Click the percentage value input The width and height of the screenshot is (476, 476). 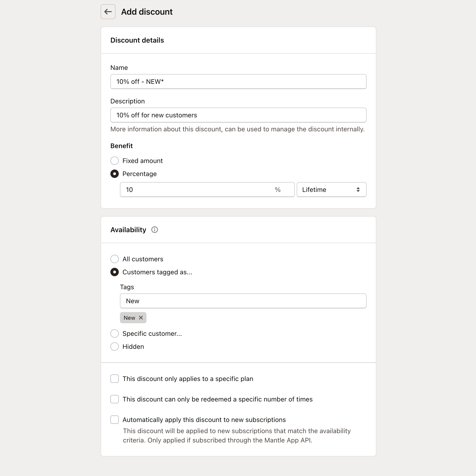(x=197, y=190)
